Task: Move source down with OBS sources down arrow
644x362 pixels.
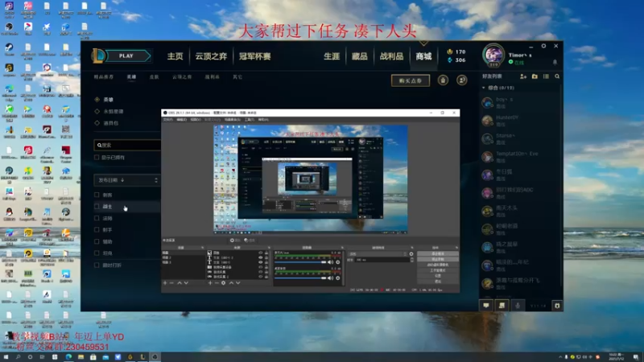Action: (x=237, y=283)
